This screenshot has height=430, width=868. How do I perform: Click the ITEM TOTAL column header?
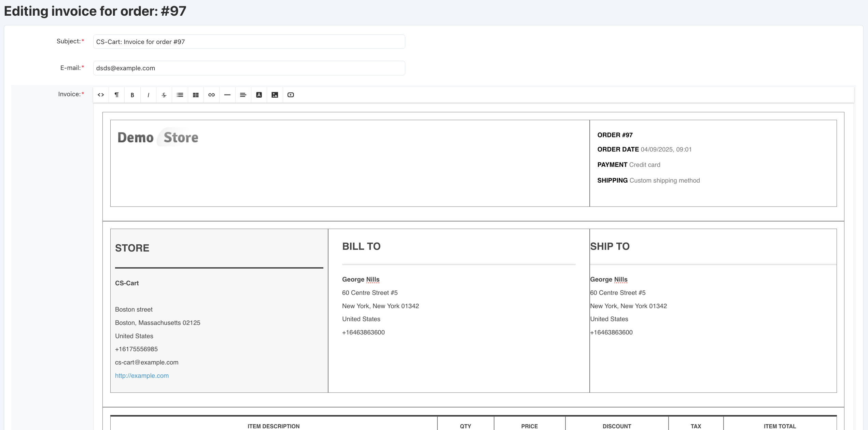[780, 426]
